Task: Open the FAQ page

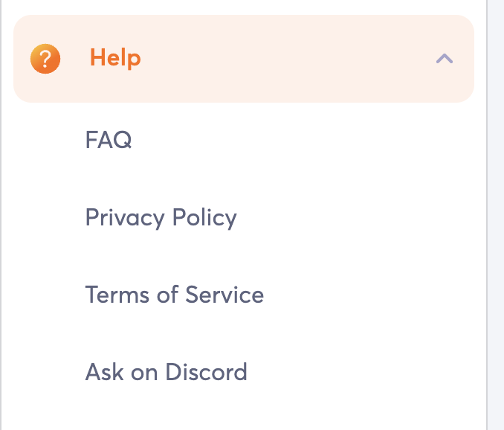Action: tap(109, 140)
